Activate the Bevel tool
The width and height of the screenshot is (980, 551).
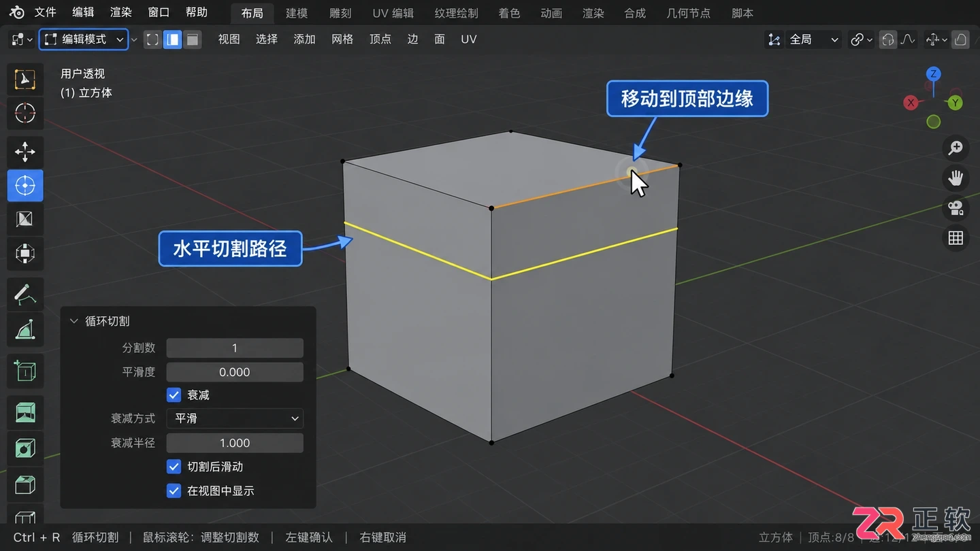25,484
